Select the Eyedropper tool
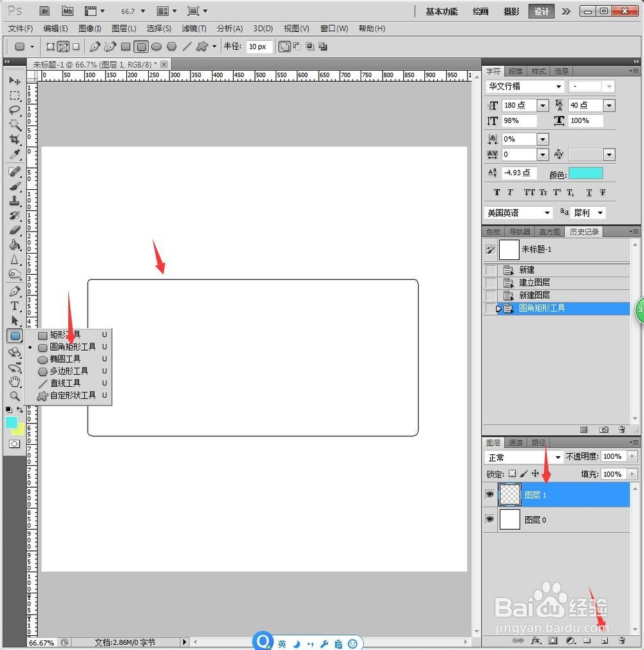This screenshot has width=644, height=650. 15,154
